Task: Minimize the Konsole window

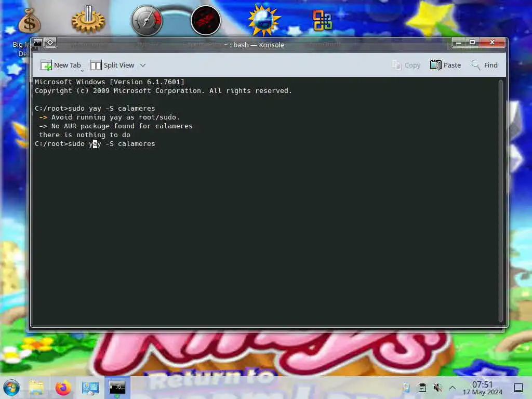Action: 459,43
